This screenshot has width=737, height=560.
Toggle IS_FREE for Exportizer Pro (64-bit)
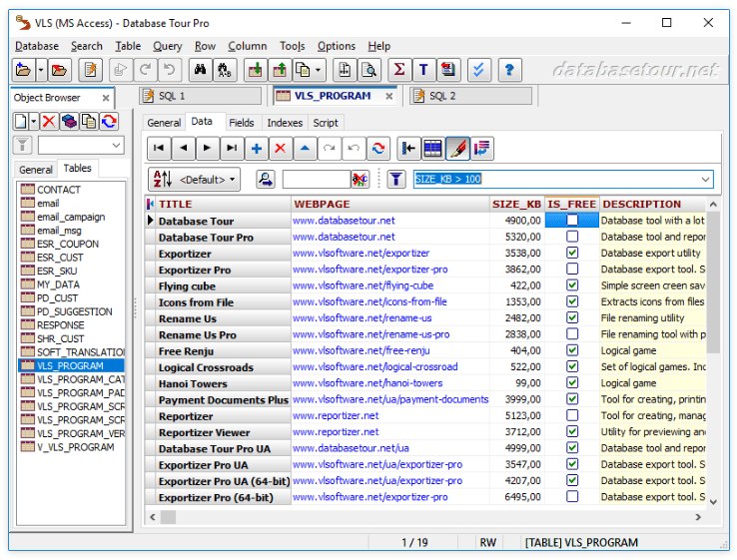572,496
